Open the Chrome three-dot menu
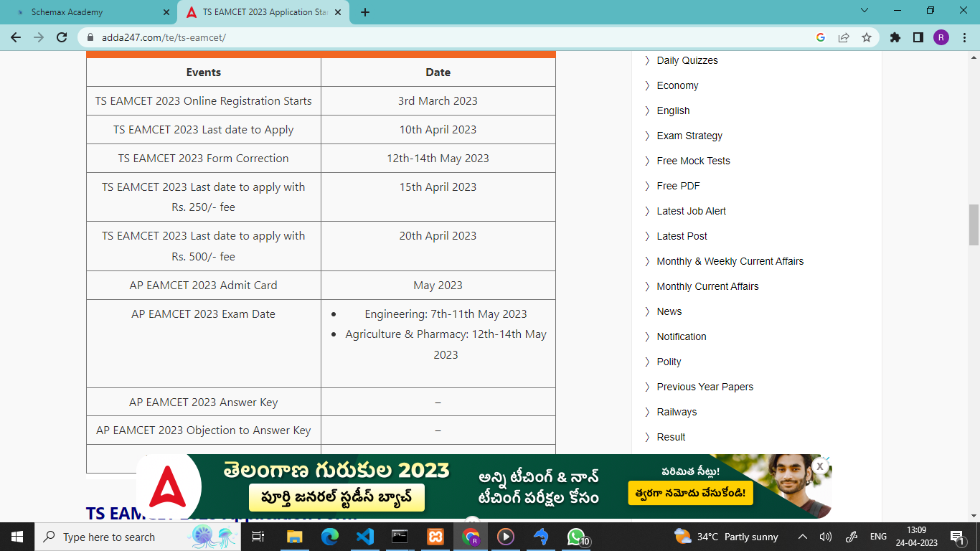 [x=963, y=37]
